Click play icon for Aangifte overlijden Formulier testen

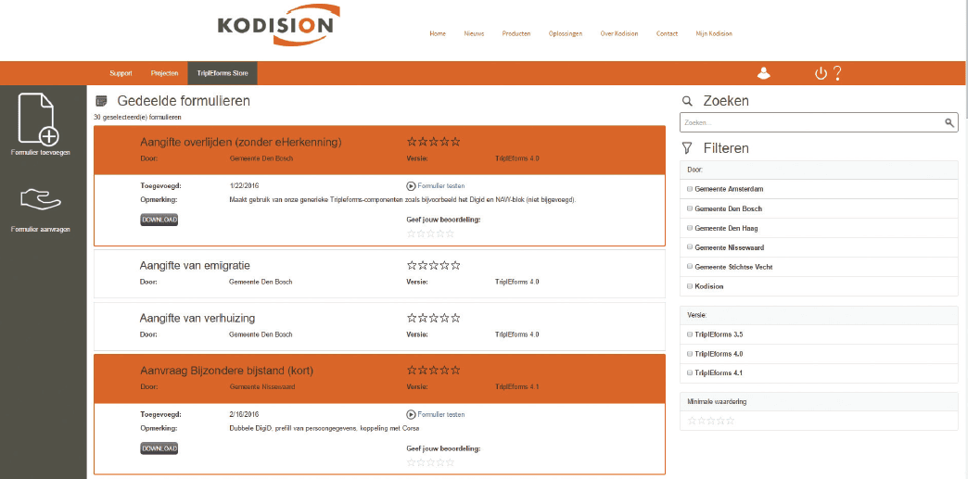[411, 185]
